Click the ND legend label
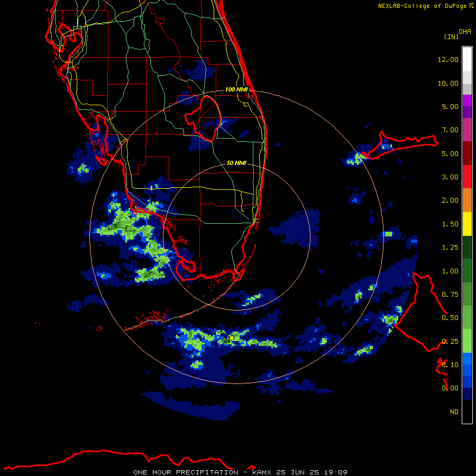This screenshot has height=476, width=476. pyautogui.click(x=454, y=412)
